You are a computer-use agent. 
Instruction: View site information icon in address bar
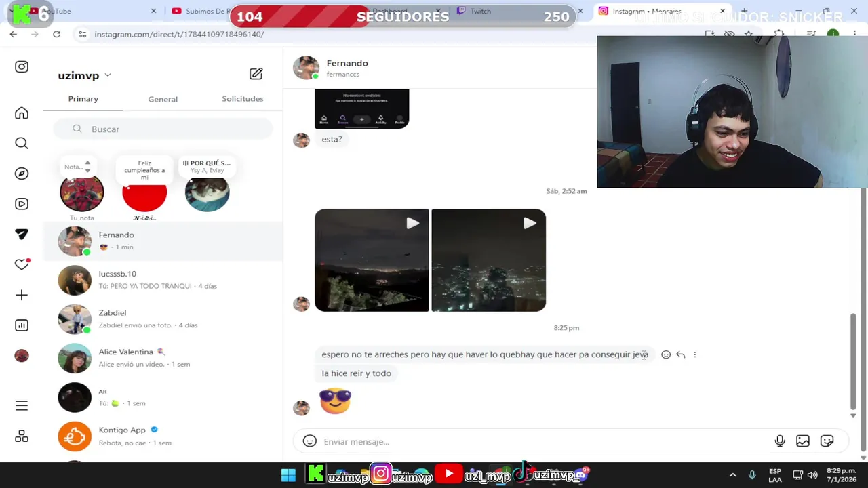click(82, 34)
